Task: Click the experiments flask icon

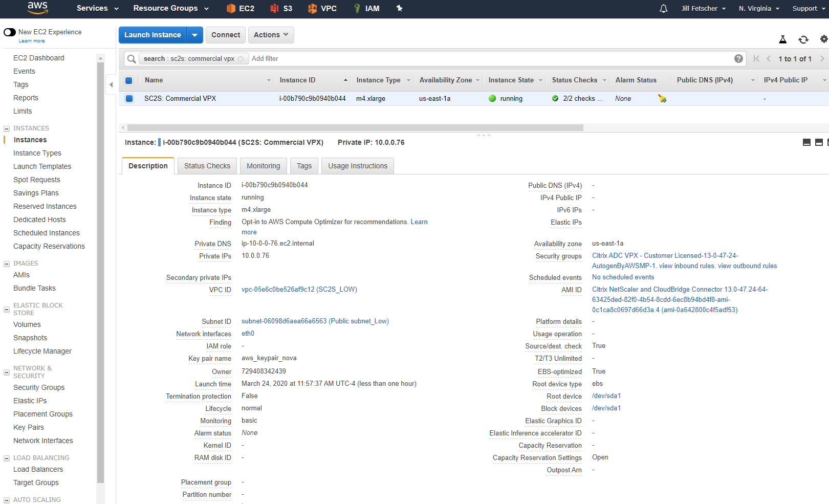Action: (x=782, y=39)
